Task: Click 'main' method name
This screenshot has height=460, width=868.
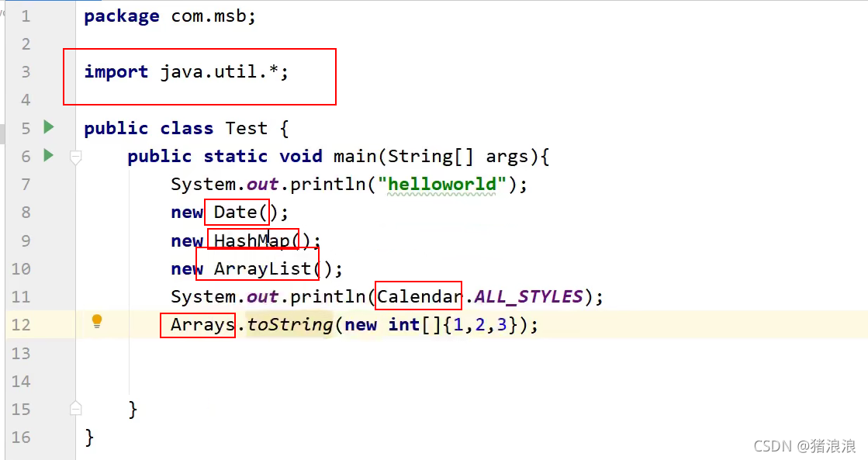Action: [x=355, y=156]
